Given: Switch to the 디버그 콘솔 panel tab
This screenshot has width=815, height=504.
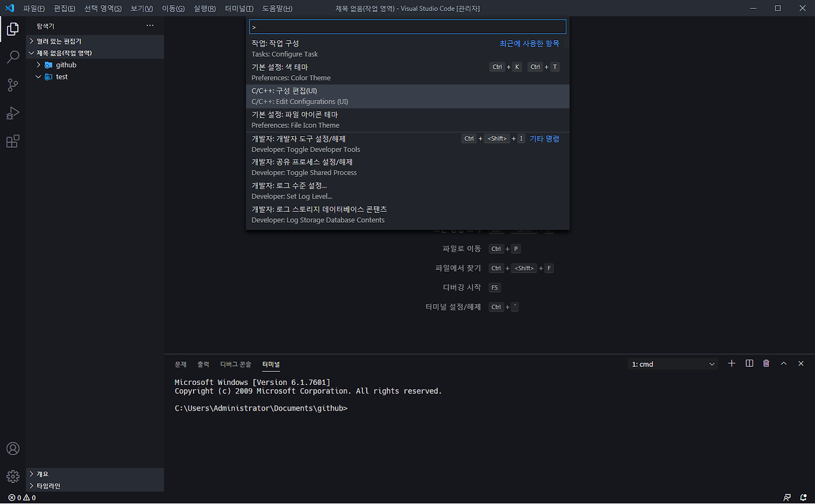Looking at the screenshot, I should point(236,364).
